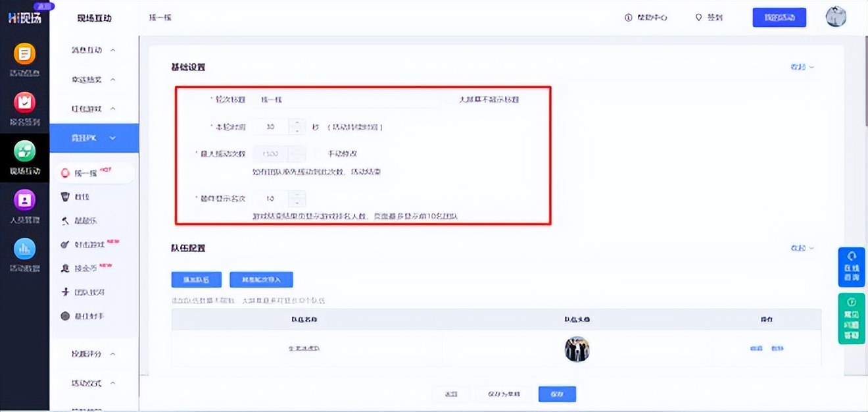Select the 现场互动 sidebar icon
868x412 pixels.
point(24,157)
